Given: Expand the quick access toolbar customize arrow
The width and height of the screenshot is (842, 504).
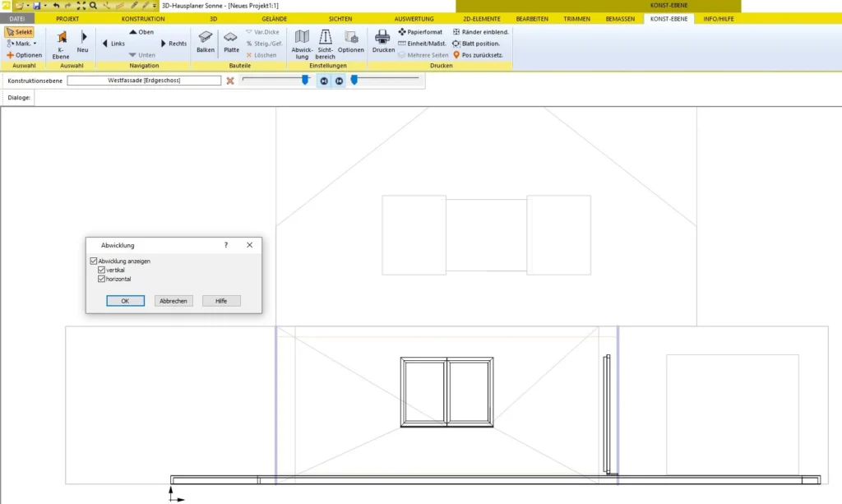Looking at the screenshot, I should pos(155,6).
